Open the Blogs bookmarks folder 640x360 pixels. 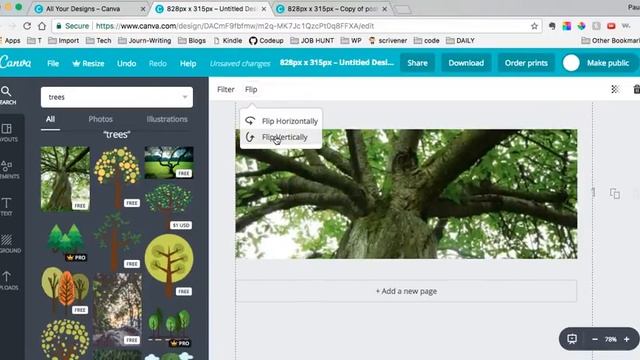point(192,40)
